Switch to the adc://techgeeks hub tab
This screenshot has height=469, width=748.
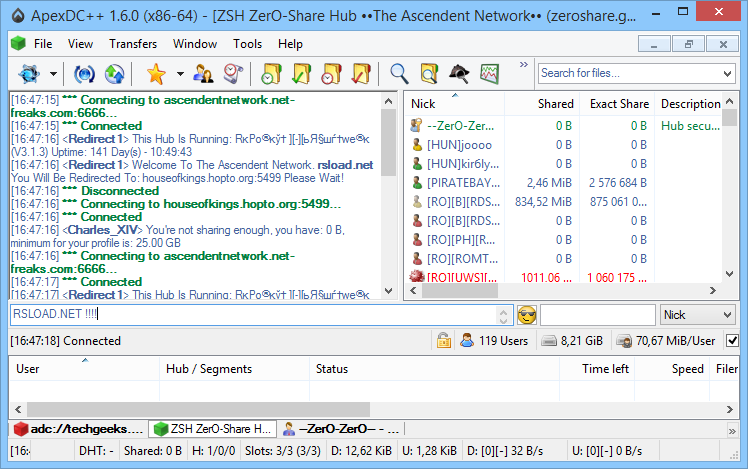[x=78, y=429]
